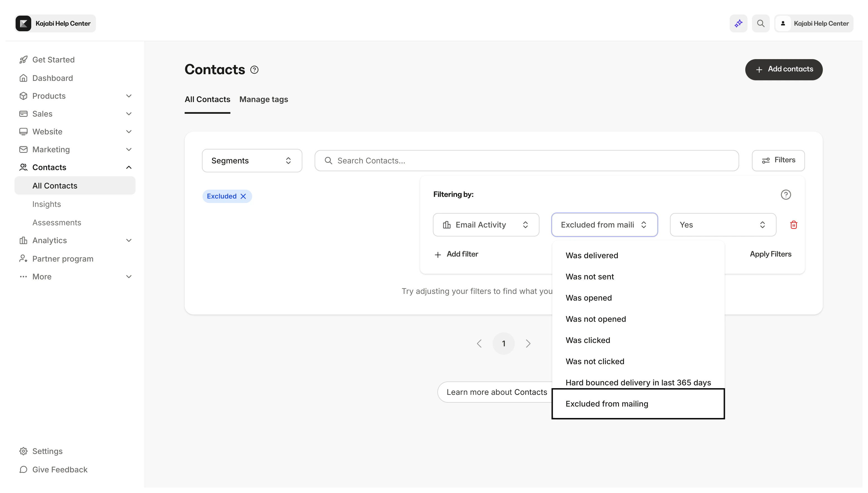Switch to Manage tags tab
Image resolution: width=868 pixels, height=493 pixels.
point(264,100)
